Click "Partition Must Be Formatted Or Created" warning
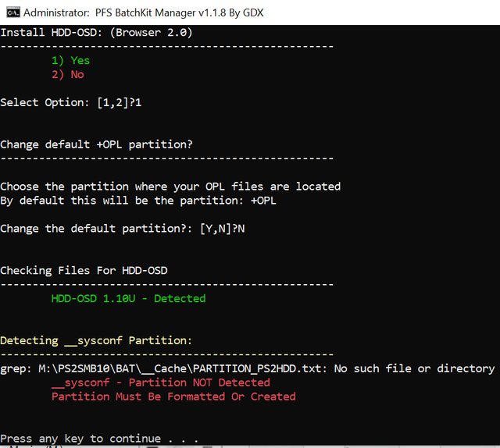Viewport: 500px width, 448px height. pos(173,396)
